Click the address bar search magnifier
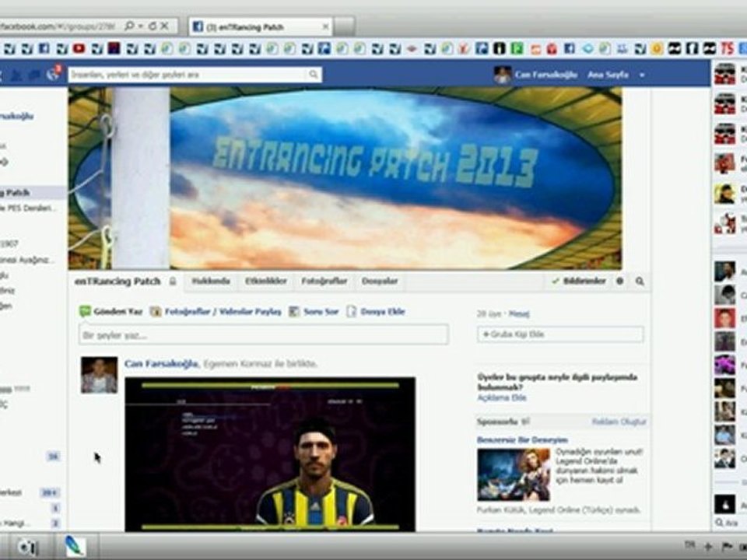747x560 pixels. click(128, 26)
